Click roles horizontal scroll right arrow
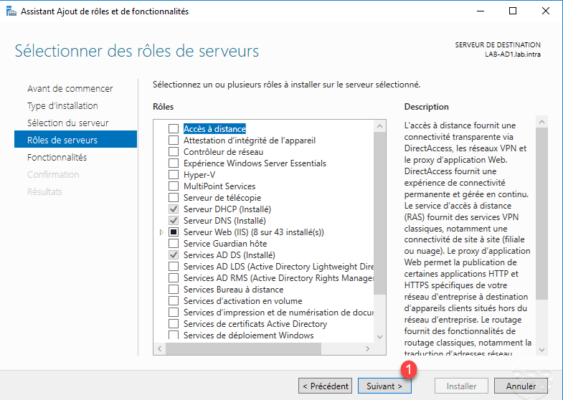The width and height of the screenshot is (563, 400). coord(367,349)
